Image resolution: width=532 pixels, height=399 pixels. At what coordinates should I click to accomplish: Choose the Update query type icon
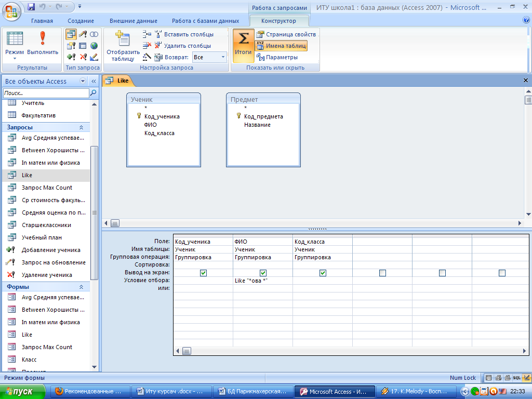point(83,34)
